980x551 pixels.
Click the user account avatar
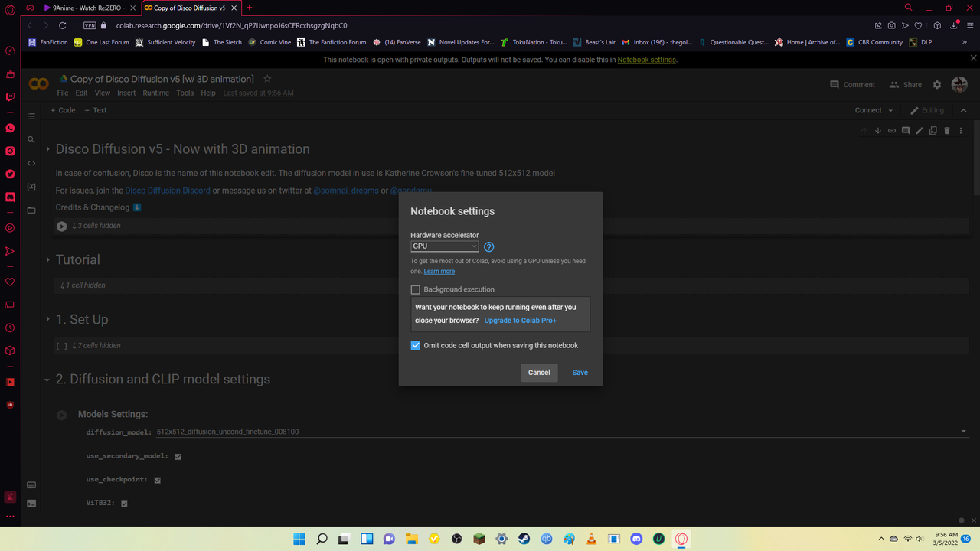pyautogui.click(x=959, y=85)
